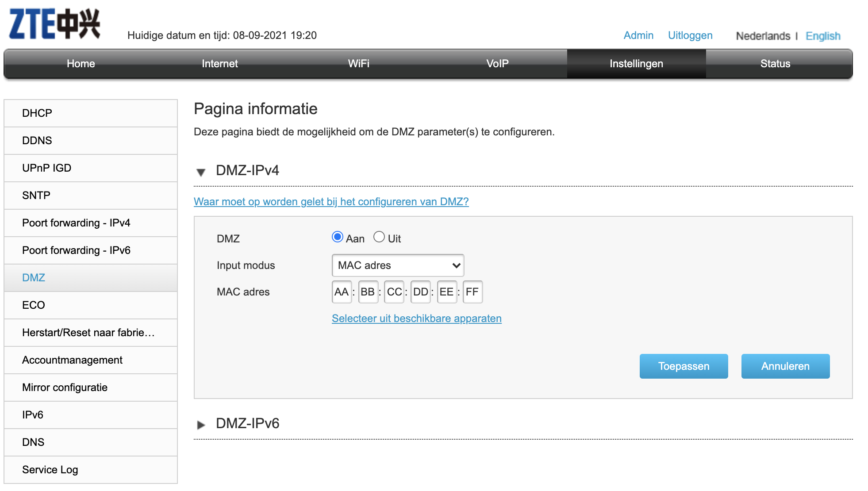Switch to the WiFi tab
The height and width of the screenshot is (491, 868).
pyautogui.click(x=359, y=63)
